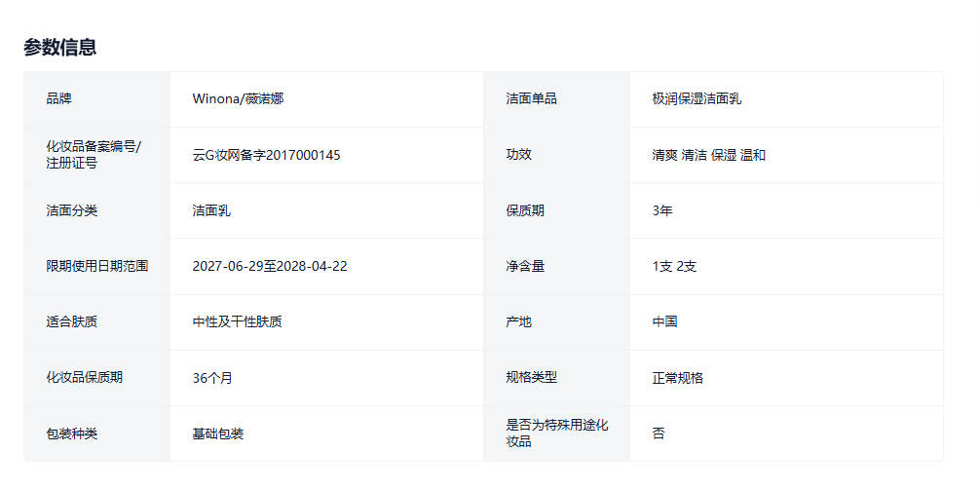Click the 产地 value 中国
The height and width of the screenshot is (490, 980).
(665, 321)
